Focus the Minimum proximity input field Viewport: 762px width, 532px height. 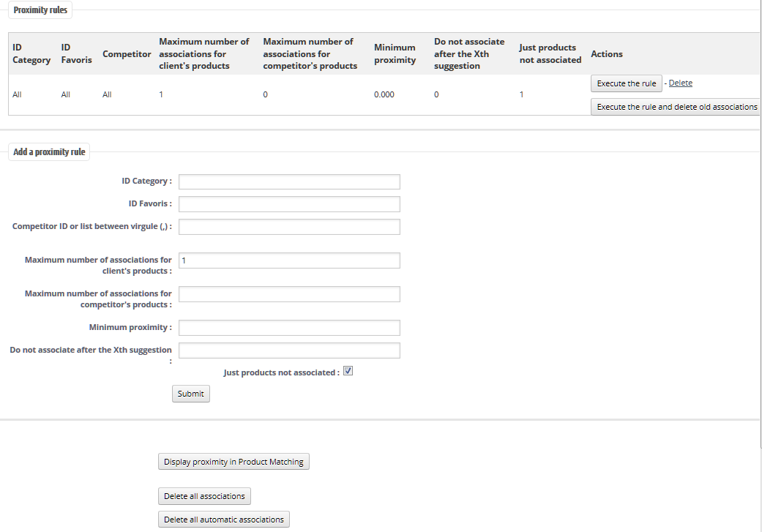tap(289, 327)
